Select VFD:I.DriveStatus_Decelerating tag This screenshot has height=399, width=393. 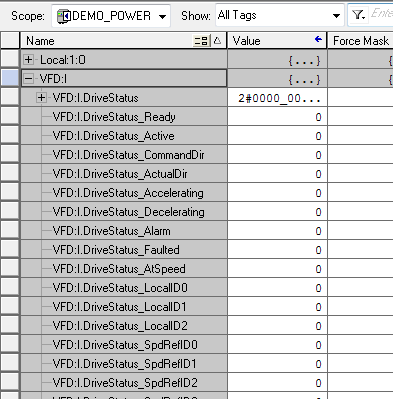pyautogui.click(x=128, y=212)
